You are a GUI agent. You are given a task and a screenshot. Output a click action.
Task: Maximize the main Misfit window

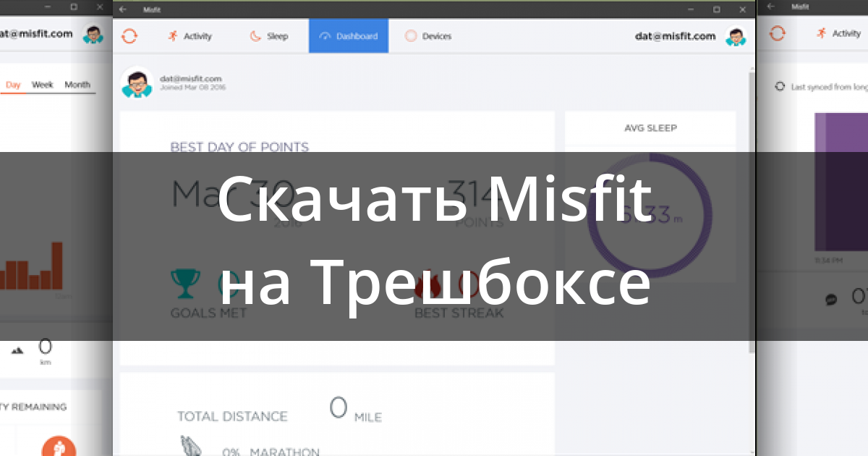(x=716, y=9)
